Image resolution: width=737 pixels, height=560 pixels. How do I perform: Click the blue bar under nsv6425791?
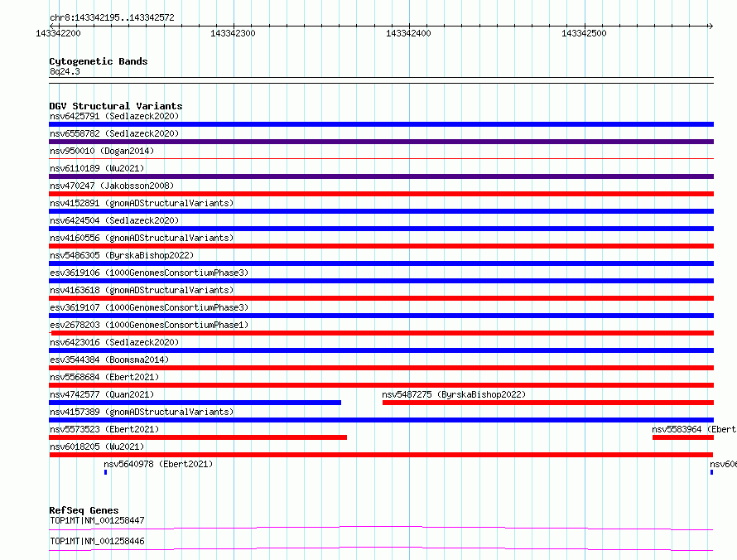click(381, 124)
